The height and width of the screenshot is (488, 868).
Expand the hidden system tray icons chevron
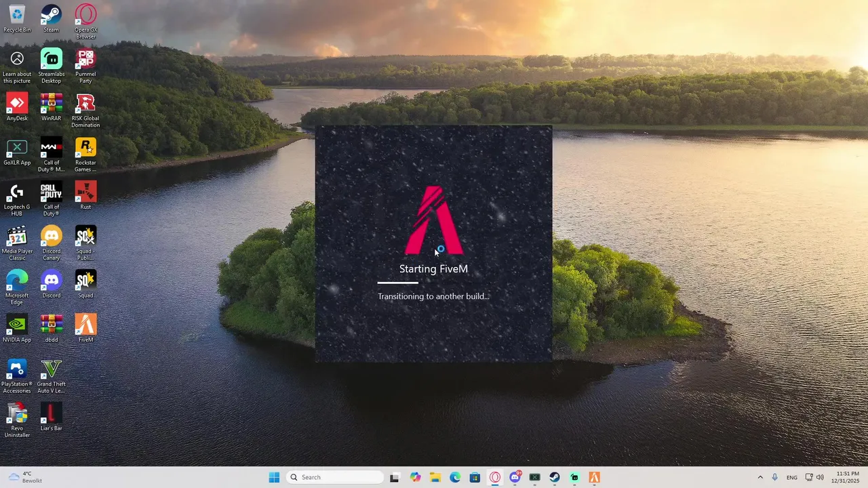(x=760, y=477)
